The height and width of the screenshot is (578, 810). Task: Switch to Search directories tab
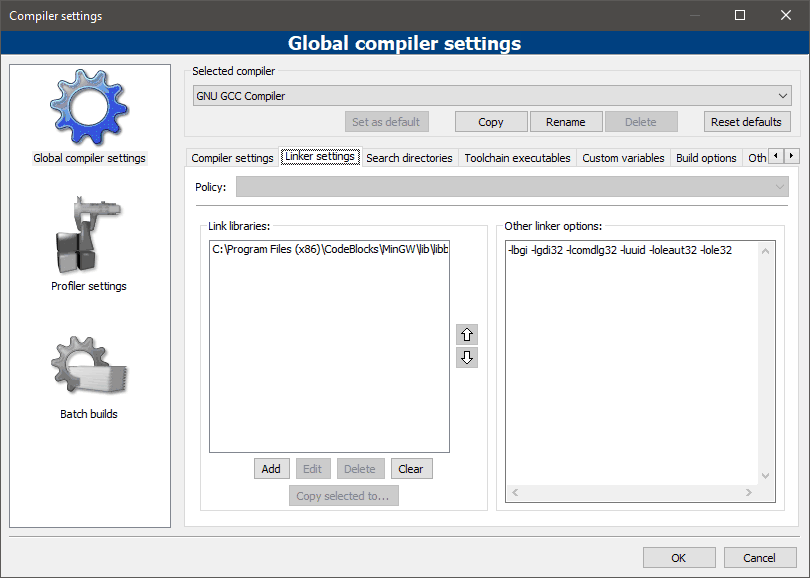click(x=409, y=158)
